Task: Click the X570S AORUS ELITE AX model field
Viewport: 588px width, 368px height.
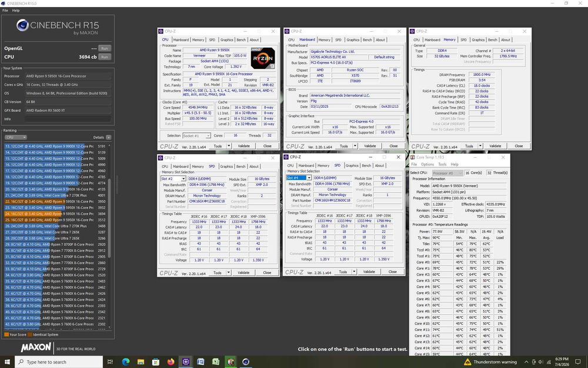Action: point(339,57)
